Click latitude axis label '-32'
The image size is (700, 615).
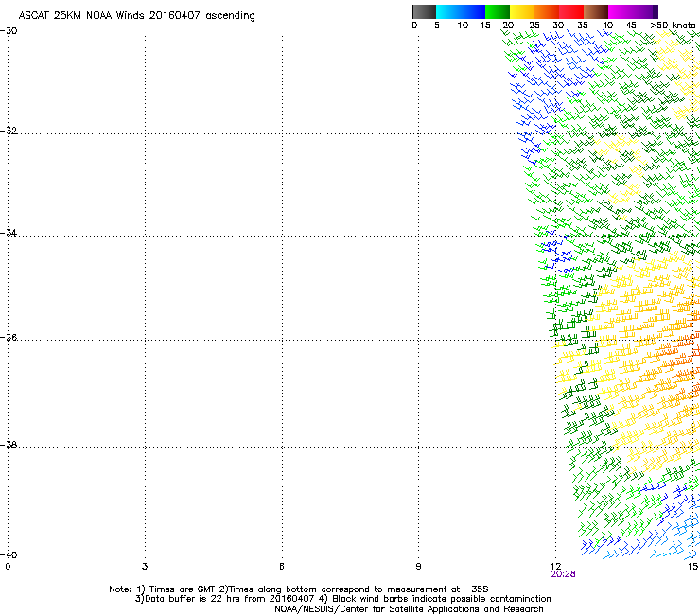9,131
